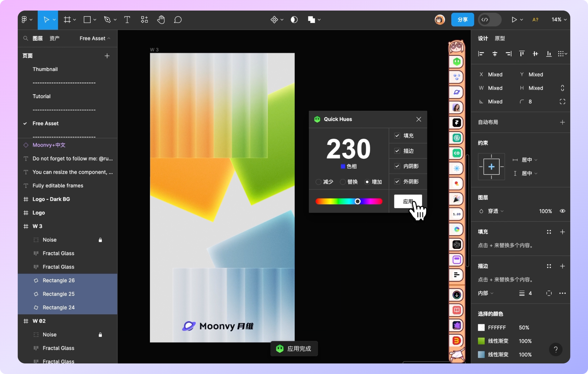Uncheck the 填充 checkbox in Quick Hues
Screen dimensions: 588x374
click(397, 136)
